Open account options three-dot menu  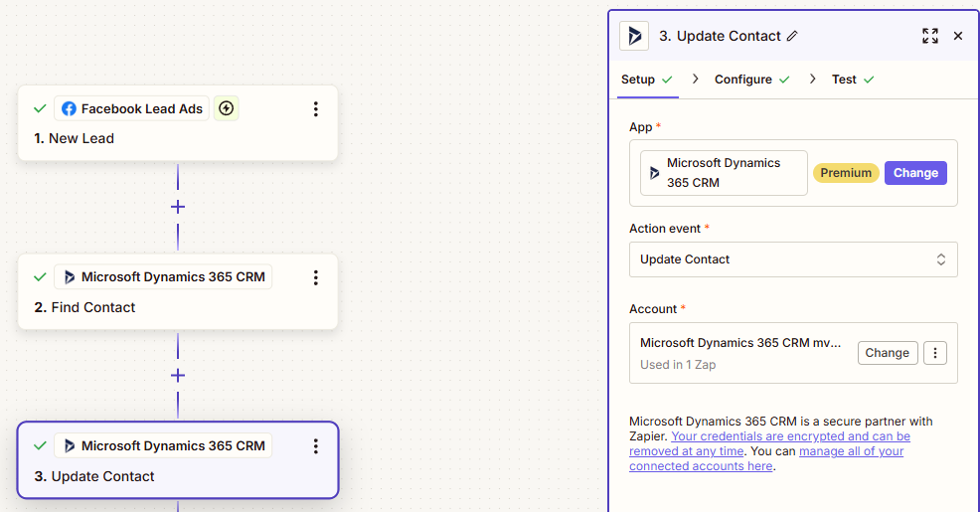click(934, 353)
